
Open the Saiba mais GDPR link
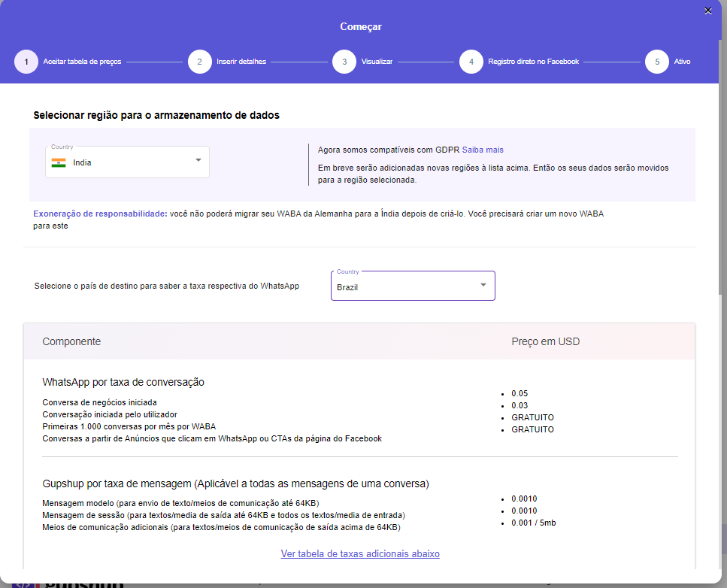pos(483,150)
